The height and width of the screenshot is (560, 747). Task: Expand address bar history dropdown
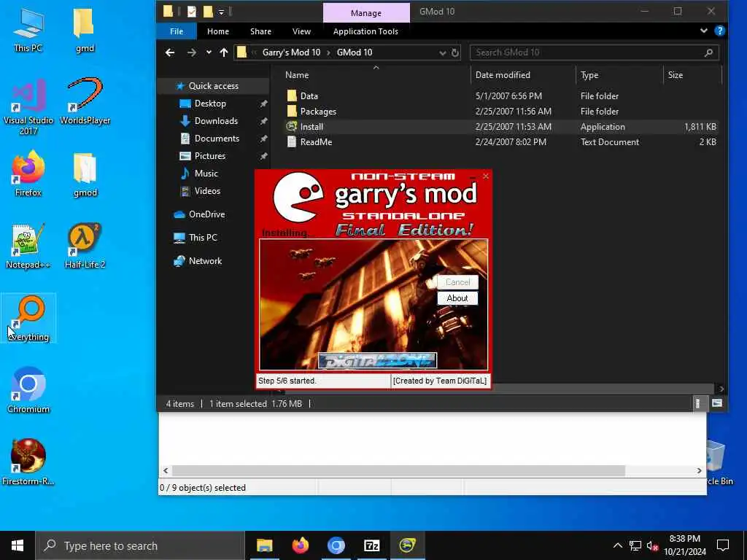tap(443, 52)
